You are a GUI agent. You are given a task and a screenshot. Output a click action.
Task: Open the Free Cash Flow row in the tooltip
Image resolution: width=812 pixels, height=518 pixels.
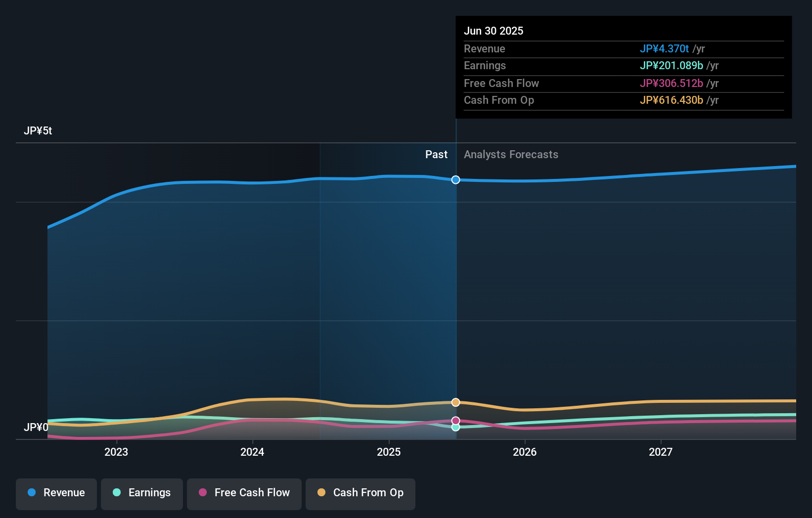coord(501,83)
